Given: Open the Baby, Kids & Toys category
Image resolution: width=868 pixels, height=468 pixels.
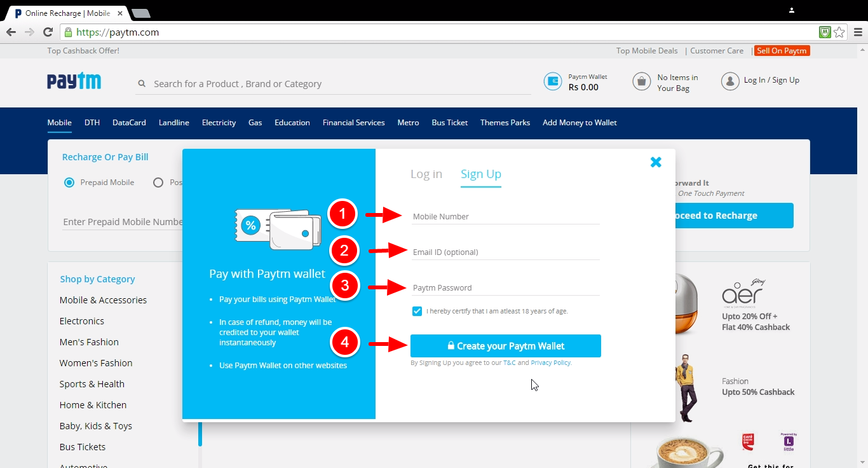Looking at the screenshot, I should (96, 426).
